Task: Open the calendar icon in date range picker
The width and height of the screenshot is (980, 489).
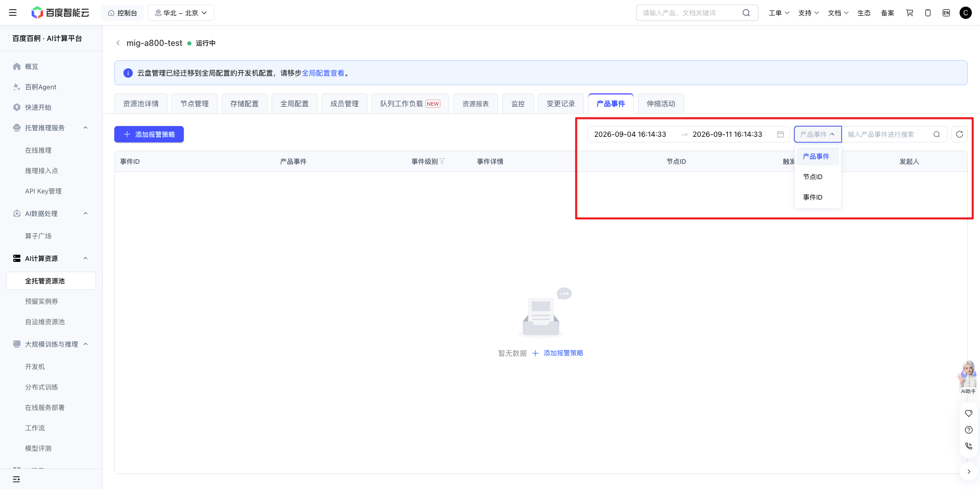Action: (x=780, y=134)
